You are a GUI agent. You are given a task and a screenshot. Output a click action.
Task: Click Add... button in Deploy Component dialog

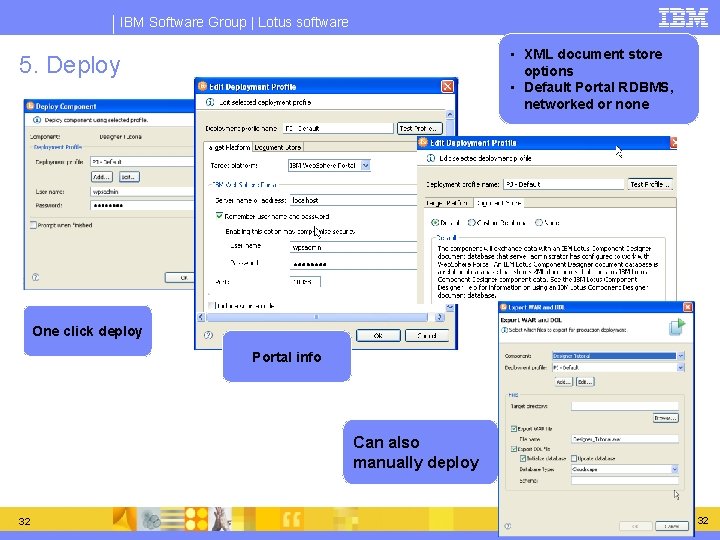101,177
